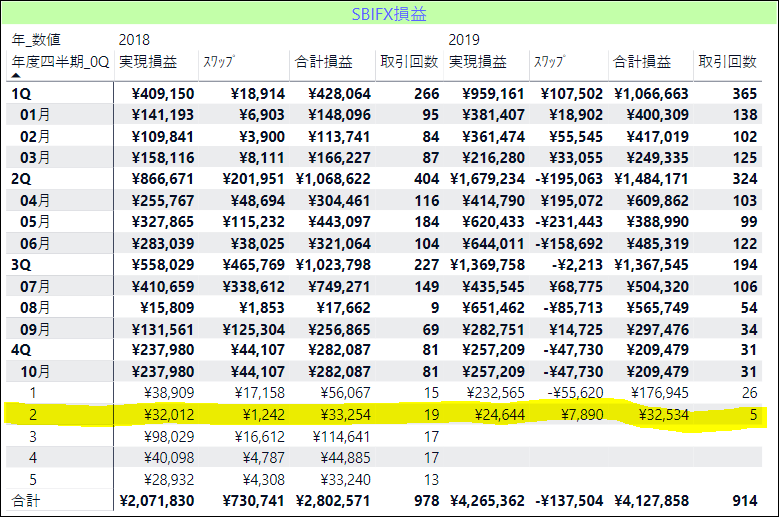Click the 実現損益 header under 2018

[148, 62]
